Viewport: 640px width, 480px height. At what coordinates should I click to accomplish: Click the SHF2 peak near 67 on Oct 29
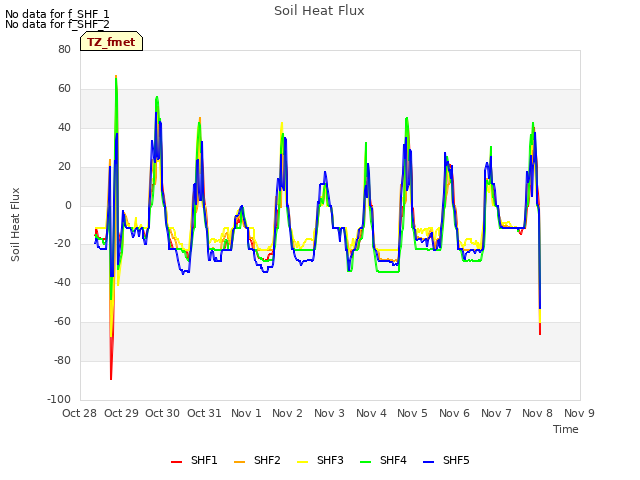pyautogui.click(x=116, y=76)
